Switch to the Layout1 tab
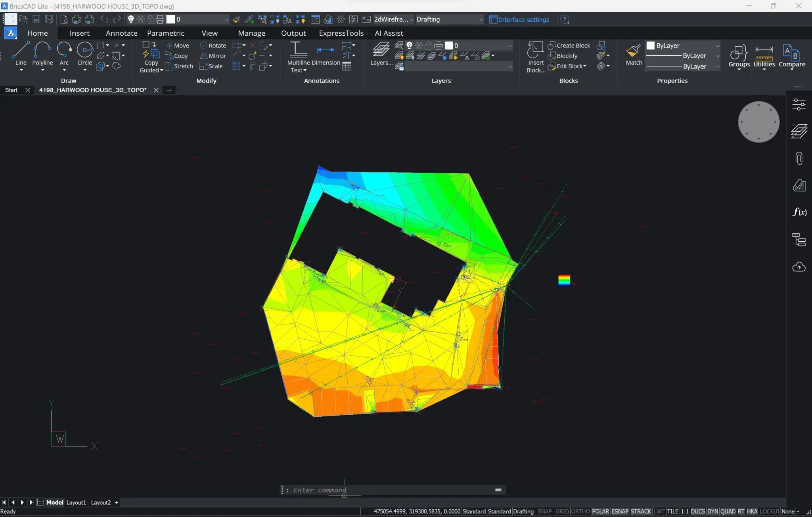The height and width of the screenshot is (517, 812). (x=76, y=502)
